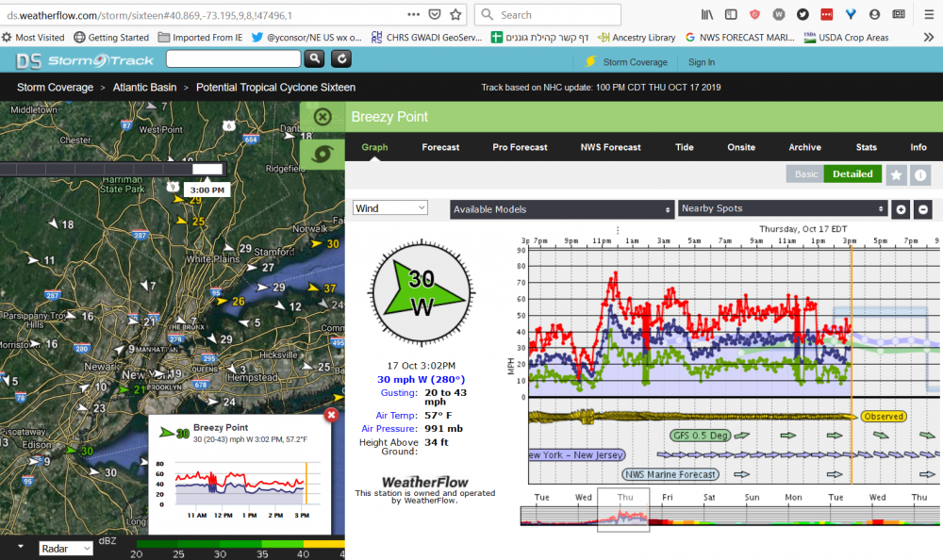Close the Breezy Point station panel
Viewport: 943px width, 560px height.
[323, 117]
